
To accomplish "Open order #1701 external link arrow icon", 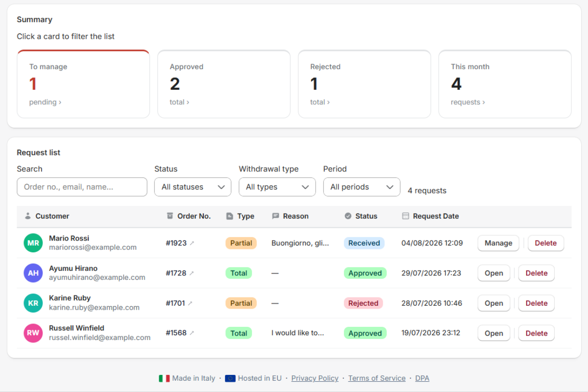I will [x=190, y=303].
